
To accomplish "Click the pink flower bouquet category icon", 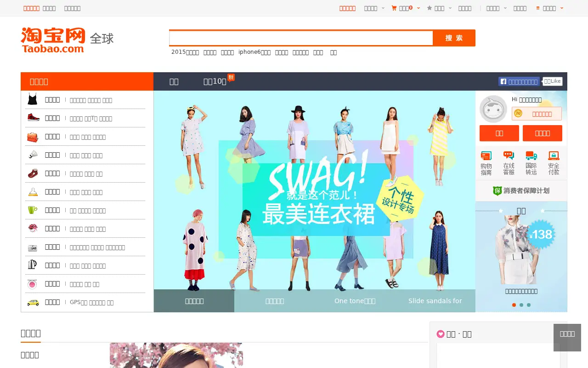I will (33, 228).
